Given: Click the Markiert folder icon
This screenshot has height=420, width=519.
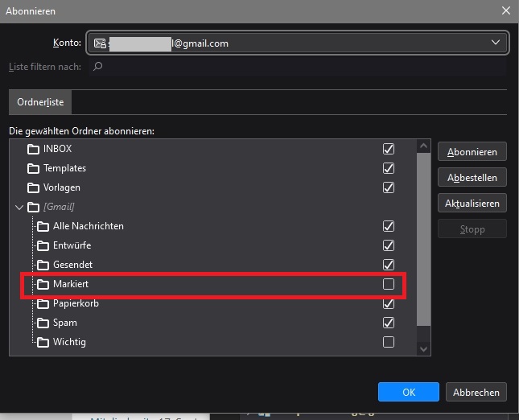Looking at the screenshot, I should point(43,284).
